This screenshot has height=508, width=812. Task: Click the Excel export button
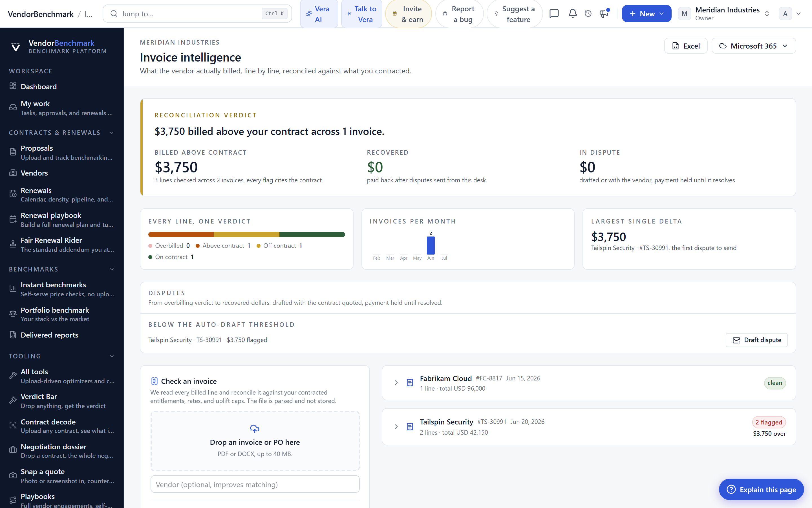[686, 46]
